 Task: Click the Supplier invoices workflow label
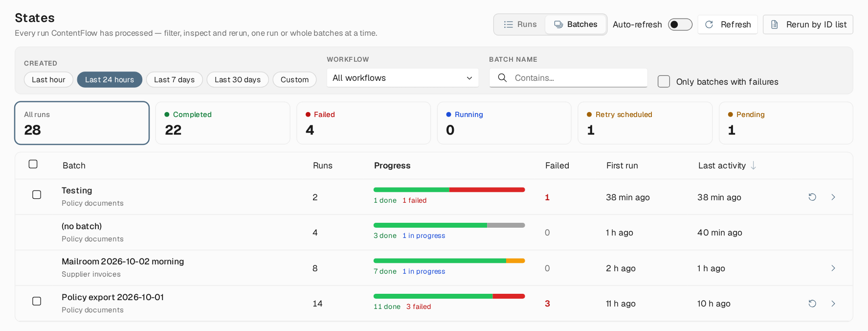click(x=91, y=274)
